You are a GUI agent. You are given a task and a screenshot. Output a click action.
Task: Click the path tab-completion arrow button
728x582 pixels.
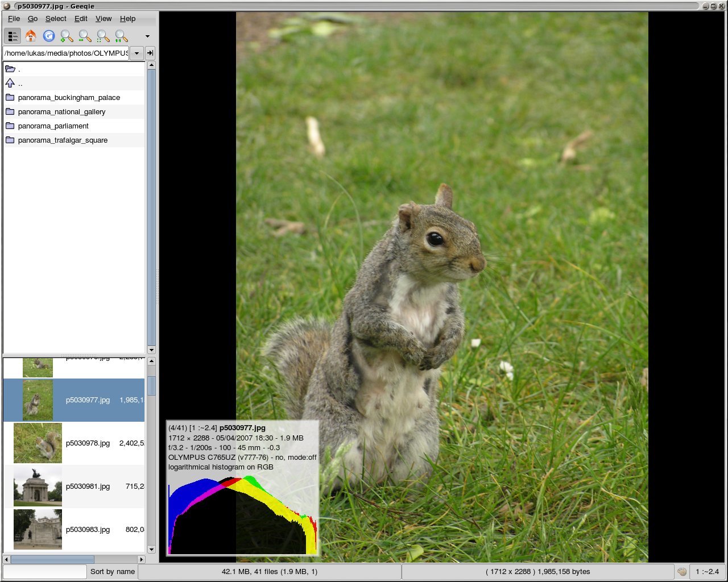[150, 53]
